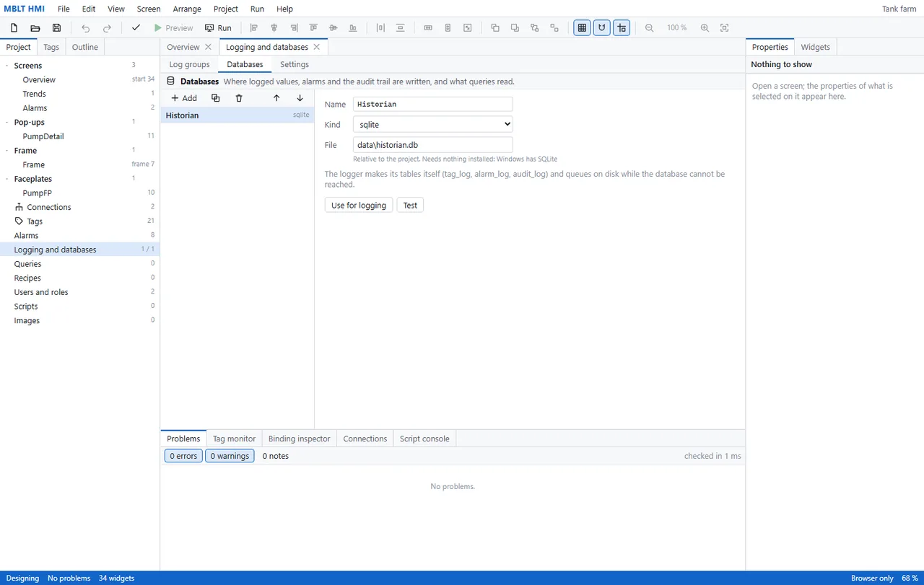Viewport: 924px width, 585px height.
Task: Switch to the Log groups subtab
Action: pos(190,64)
